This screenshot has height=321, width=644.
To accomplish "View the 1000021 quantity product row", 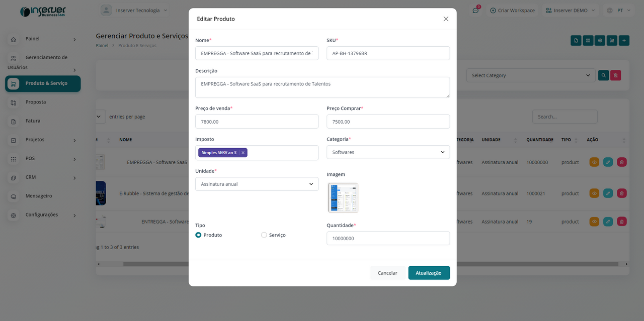I will [x=594, y=193].
